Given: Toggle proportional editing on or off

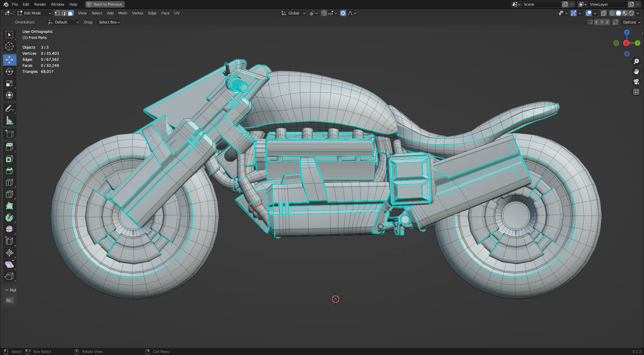Looking at the screenshot, I should (343, 13).
